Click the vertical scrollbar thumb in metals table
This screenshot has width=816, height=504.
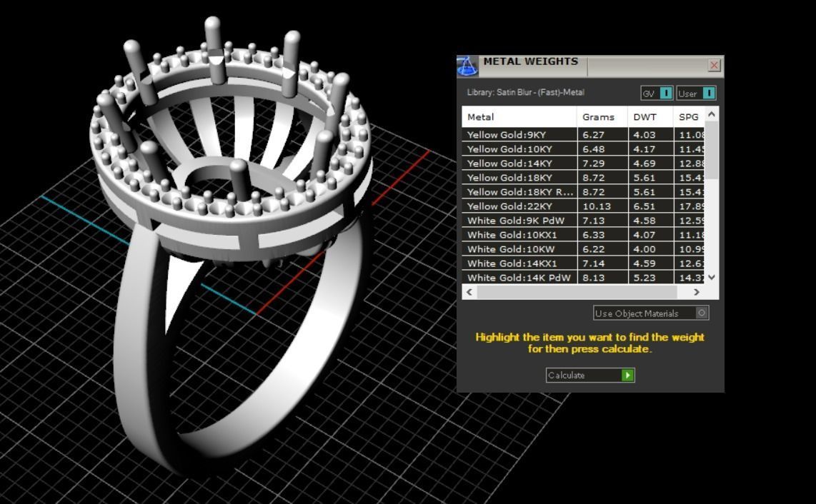(712, 151)
